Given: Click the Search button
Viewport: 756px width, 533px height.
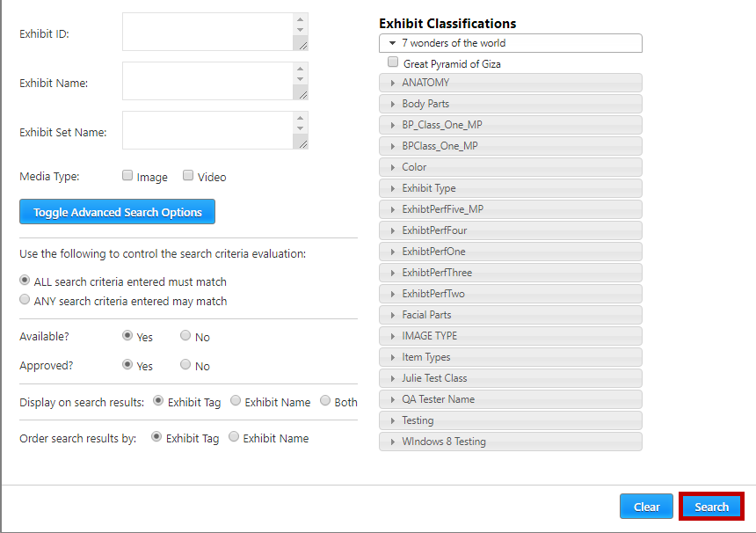Looking at the screenshot, I should pos(711,507).
